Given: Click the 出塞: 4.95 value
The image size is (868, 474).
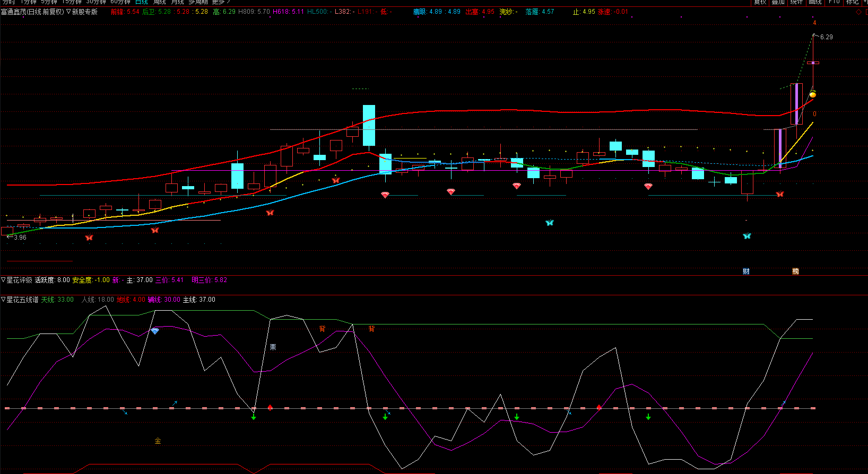Looking at the screenshot, I should pyautogui.click(x=480, y=12).
